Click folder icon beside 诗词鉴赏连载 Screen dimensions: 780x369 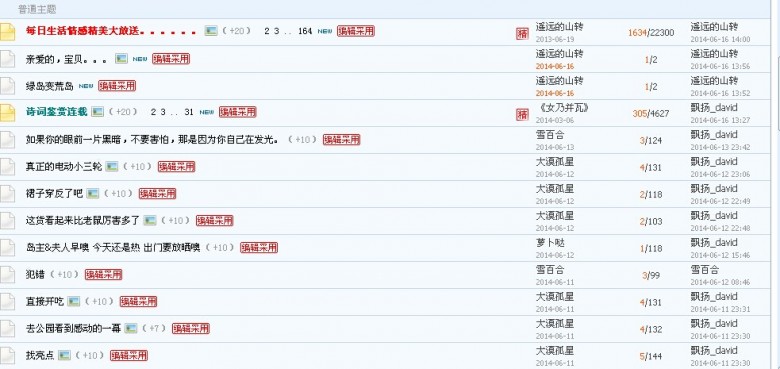7,113
